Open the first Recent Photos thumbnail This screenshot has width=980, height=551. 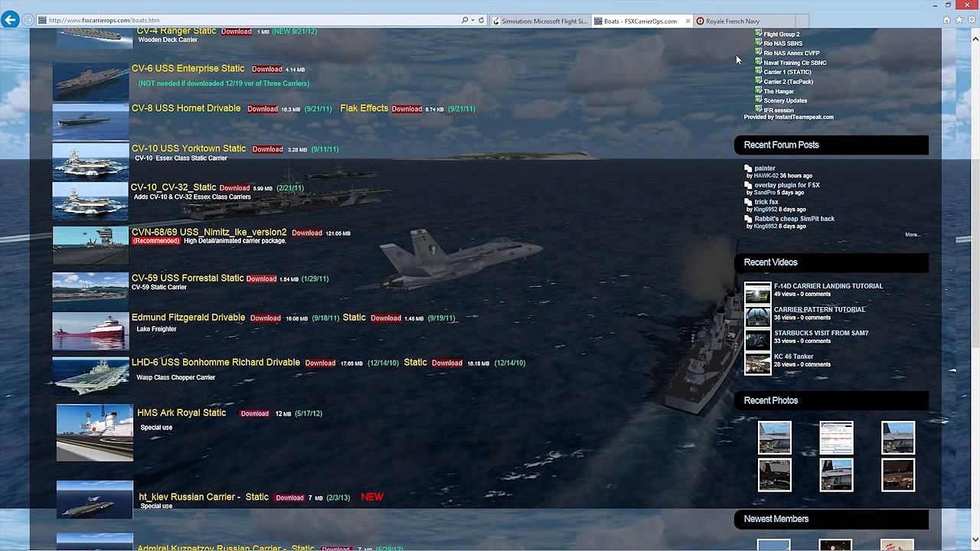775,438
